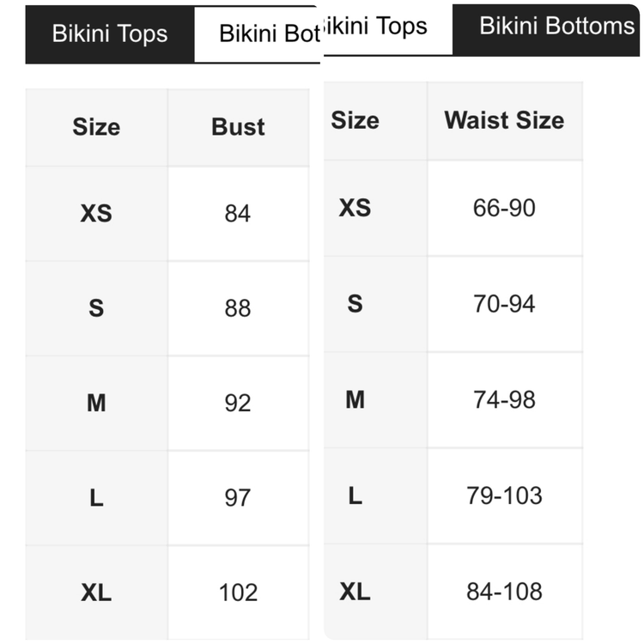Select the Size header in the Waist table
Screen dimensions: 644x644
click(355, 120)
